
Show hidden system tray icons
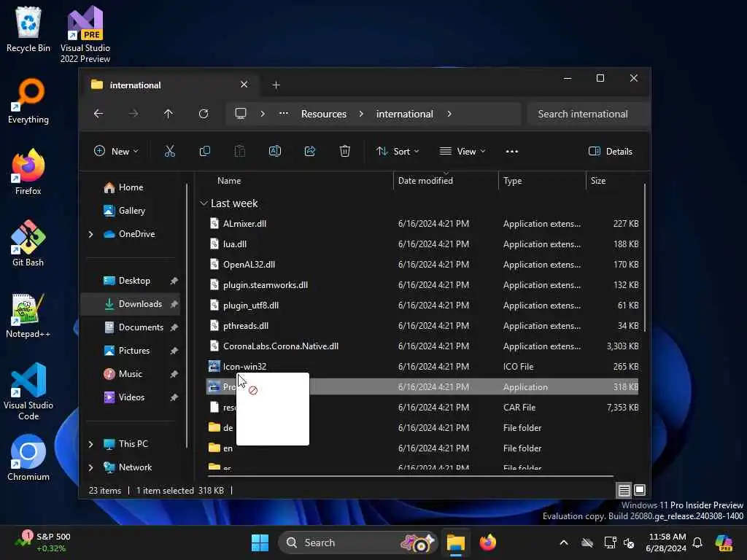click(x=564, y=542)
